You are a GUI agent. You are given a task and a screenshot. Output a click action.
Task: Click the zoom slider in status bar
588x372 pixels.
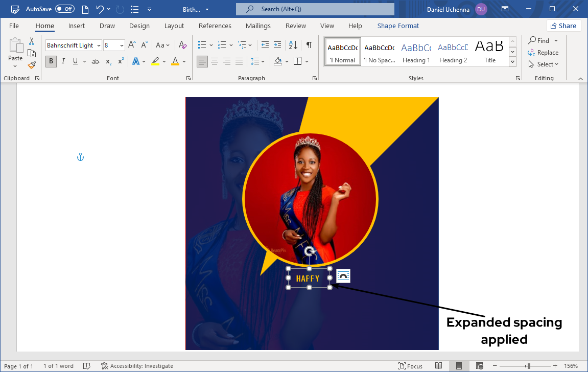(529, 366)
